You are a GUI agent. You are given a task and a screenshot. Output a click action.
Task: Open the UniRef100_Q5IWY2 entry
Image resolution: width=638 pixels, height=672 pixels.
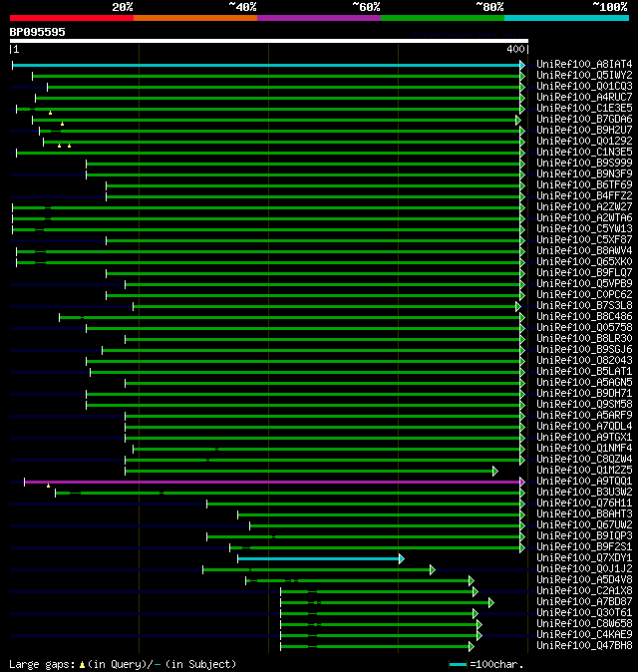click(x=584, y=76)
